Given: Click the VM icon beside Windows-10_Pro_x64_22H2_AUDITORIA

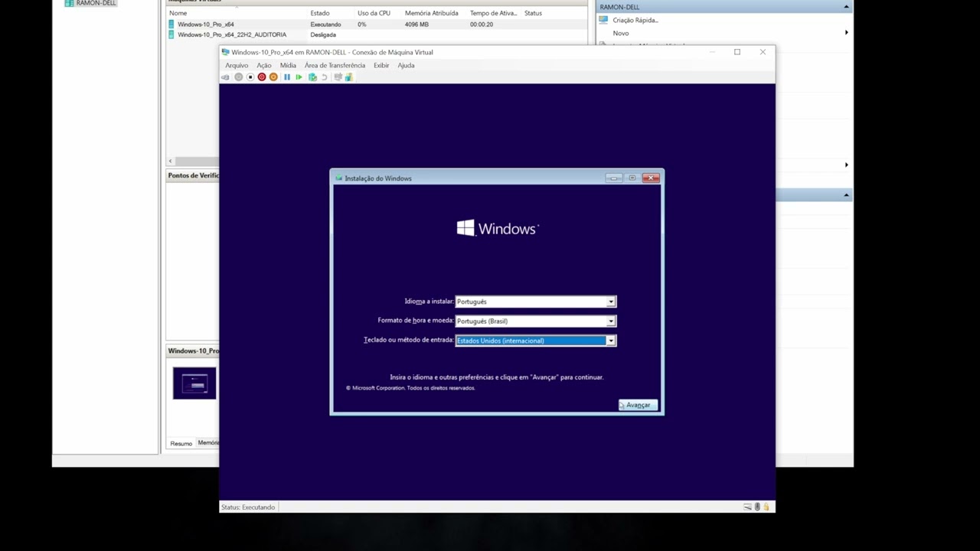Looking at the screenshot, I should click(x=171, y=34).
